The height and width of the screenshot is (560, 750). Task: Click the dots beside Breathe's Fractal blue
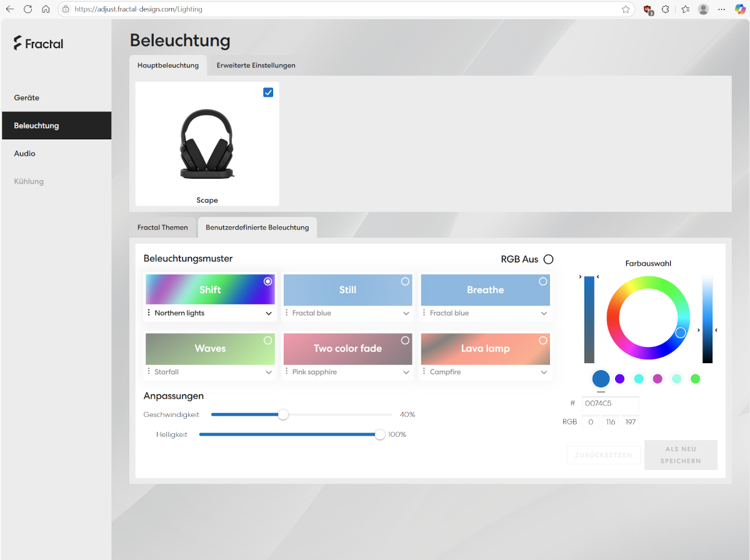point(424,312)
